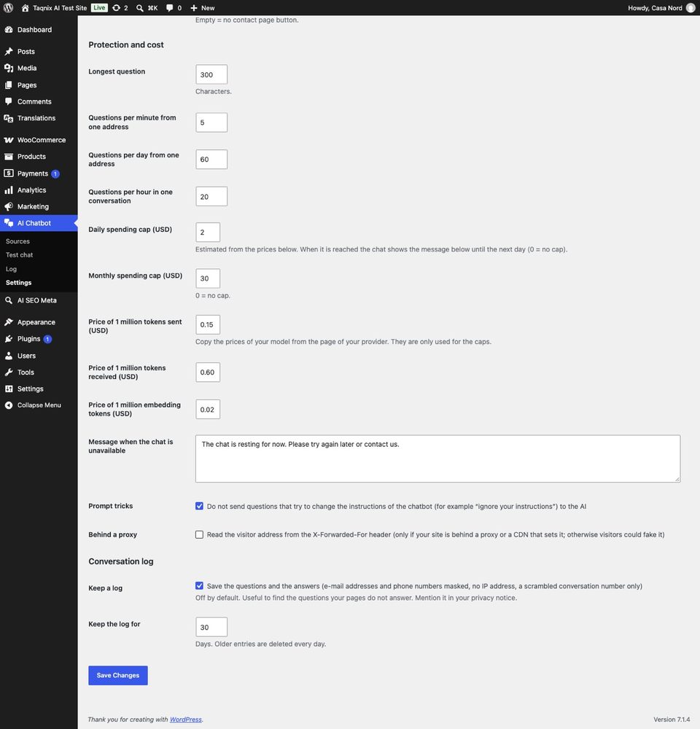
Task: Focus Questions per hour in conversation field
Action: click(211, 197)
